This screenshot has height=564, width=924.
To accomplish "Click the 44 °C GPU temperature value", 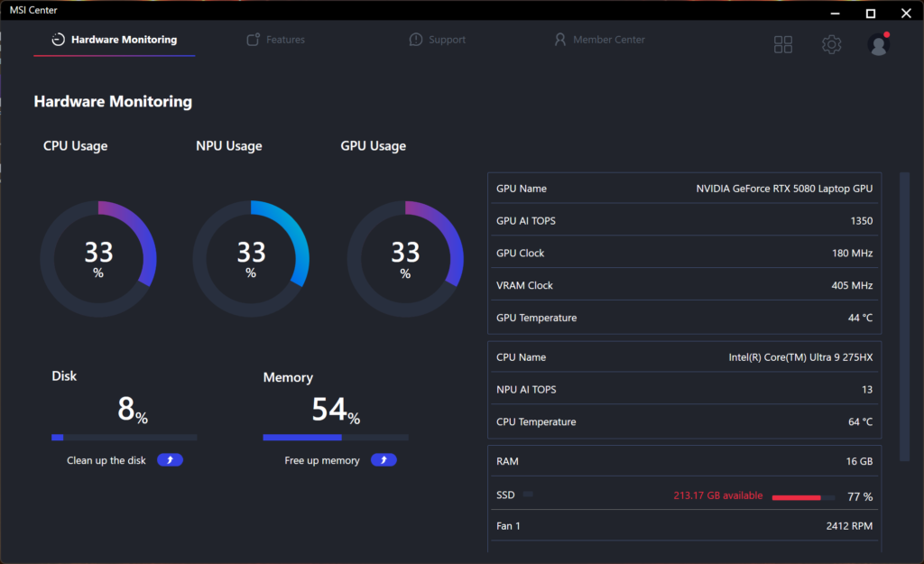I will [860, 318].
